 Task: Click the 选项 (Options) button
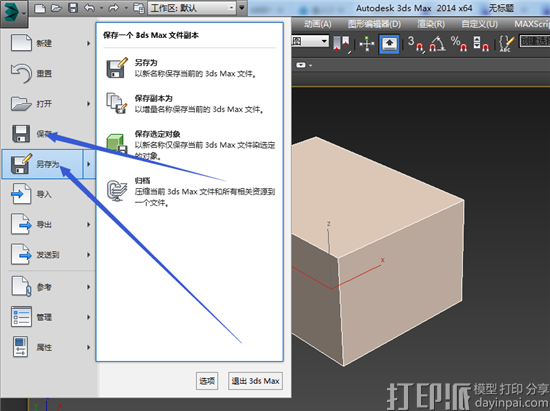click(207, 380)
